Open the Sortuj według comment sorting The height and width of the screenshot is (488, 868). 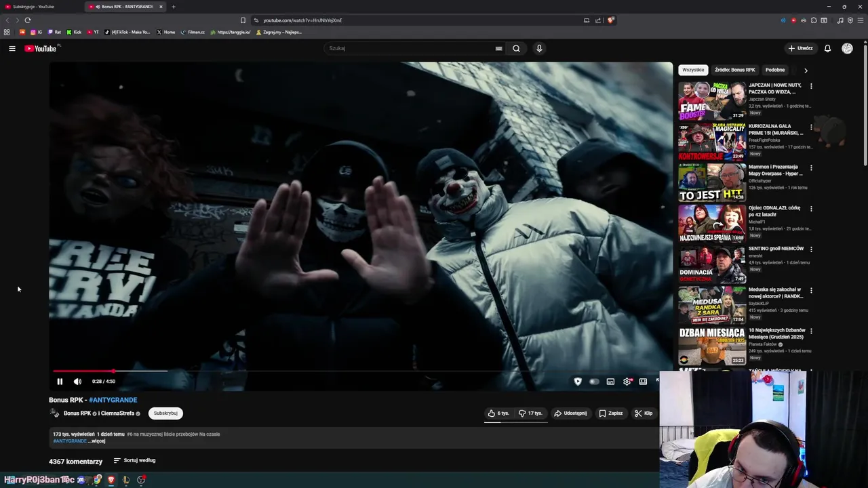pos(134,460)
